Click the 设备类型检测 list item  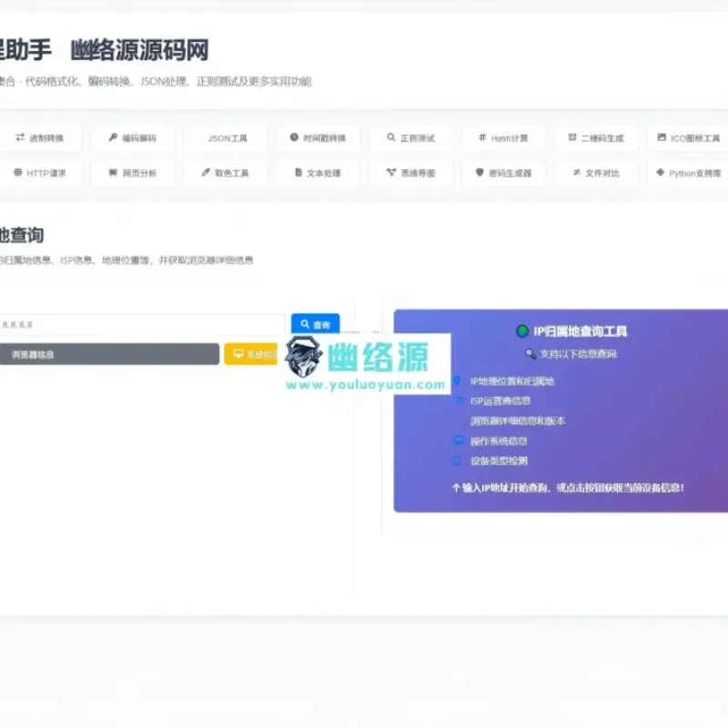pyautogui.click(x=499, y=460)
